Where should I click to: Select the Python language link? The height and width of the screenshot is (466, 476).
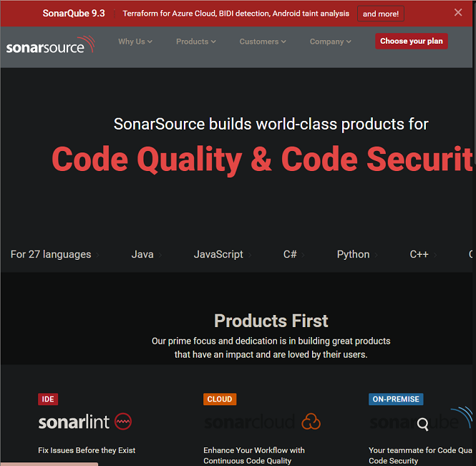click(x=357, y=254)
